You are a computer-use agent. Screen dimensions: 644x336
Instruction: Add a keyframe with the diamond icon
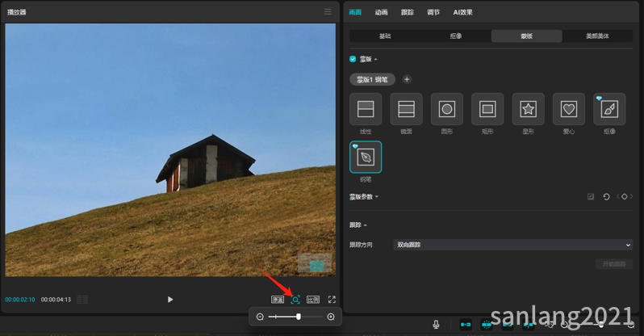[x=625, y=196]
